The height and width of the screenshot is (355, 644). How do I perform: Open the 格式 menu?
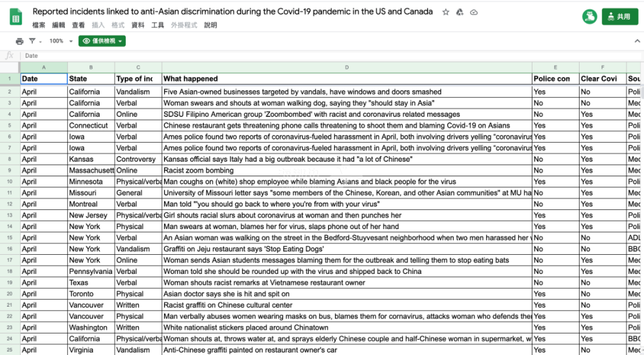118,25
